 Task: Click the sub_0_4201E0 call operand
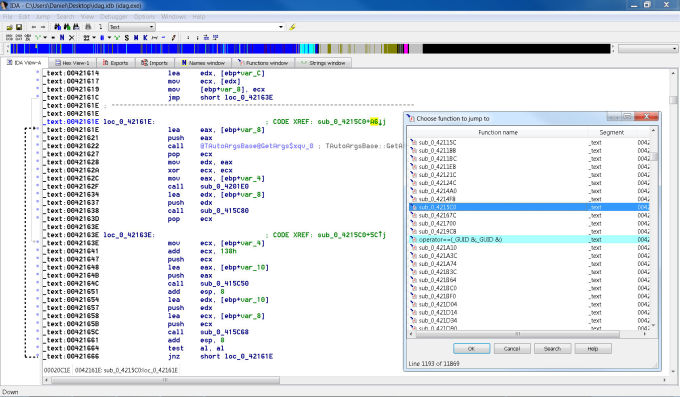[x=224, y=187]
